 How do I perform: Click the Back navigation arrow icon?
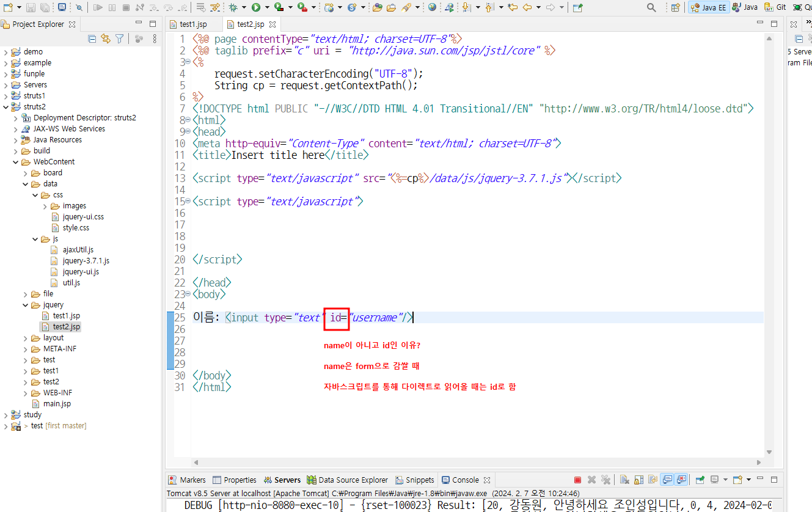point(527,7)
